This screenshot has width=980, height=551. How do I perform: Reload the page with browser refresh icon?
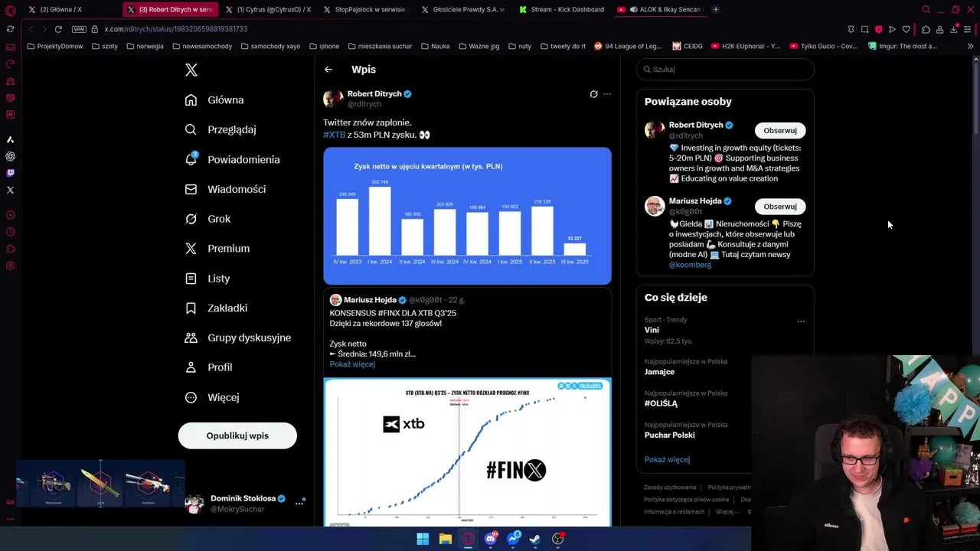(58, 29)
